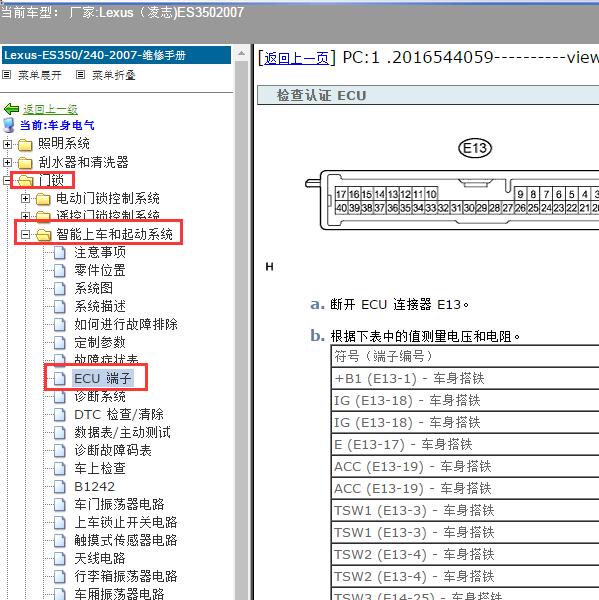Expand the 刮水器和清洗器 tree node
Image resolution: width=599 pixels, height=600 pixels.
click(7, 162)
